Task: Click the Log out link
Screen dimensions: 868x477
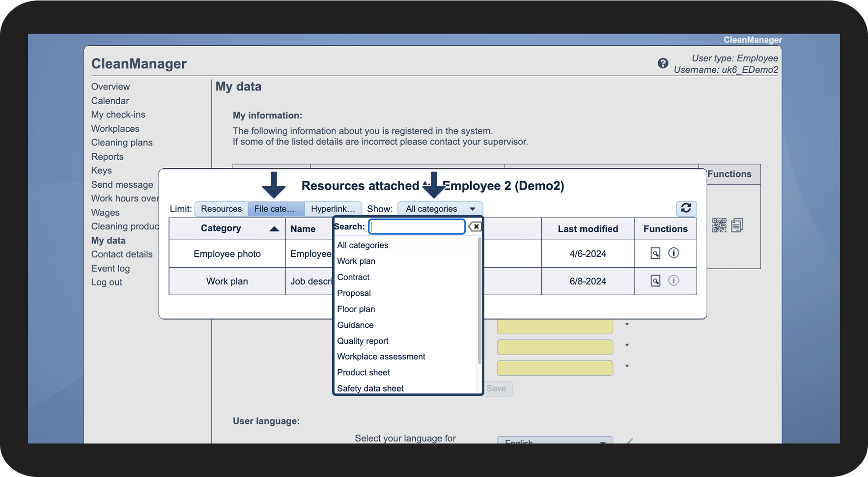Action: click(107, 282)
